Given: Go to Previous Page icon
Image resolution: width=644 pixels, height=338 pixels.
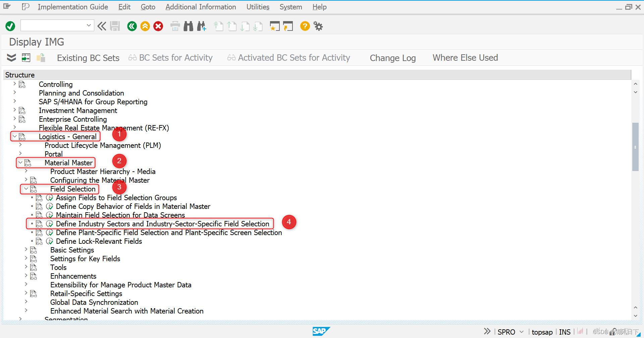Looking at the screenshot, I should pyautogui.click(x=232, y=26).
